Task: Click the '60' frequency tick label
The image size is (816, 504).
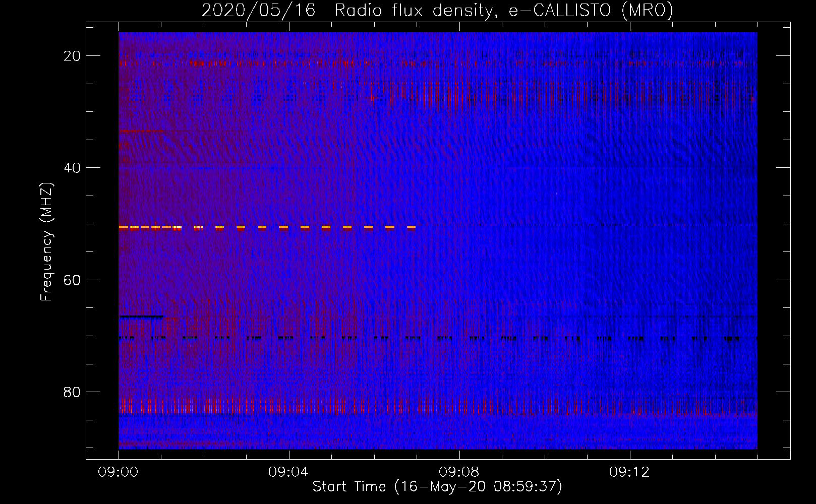Action: pos(72,280)
